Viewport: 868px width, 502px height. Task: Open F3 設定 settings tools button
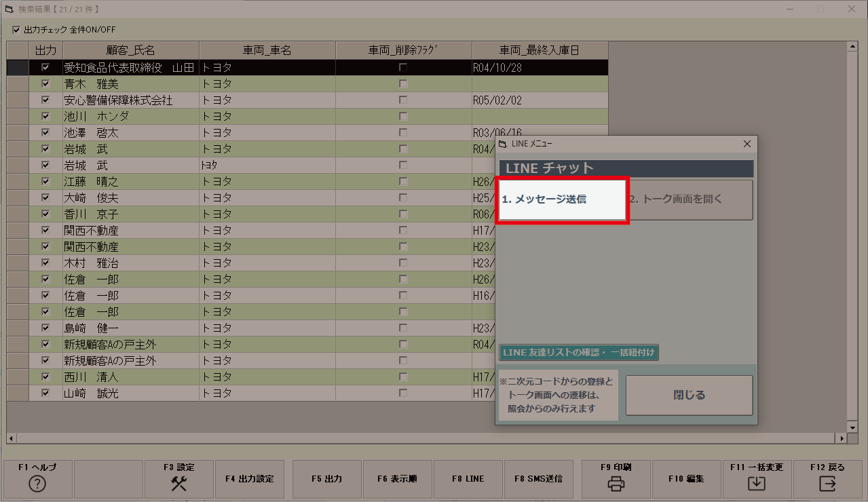coord(179,479)
